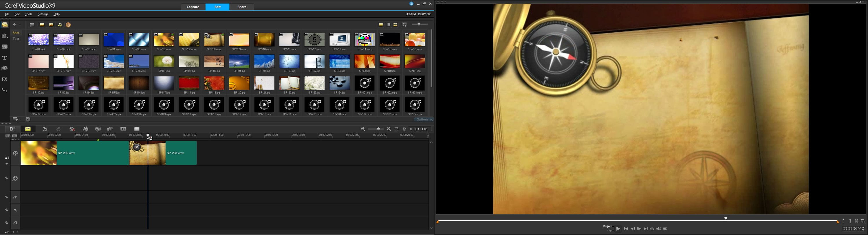This screenshot has height=235, width=868.
Task: Open the Title library panel
Action: 5,58
